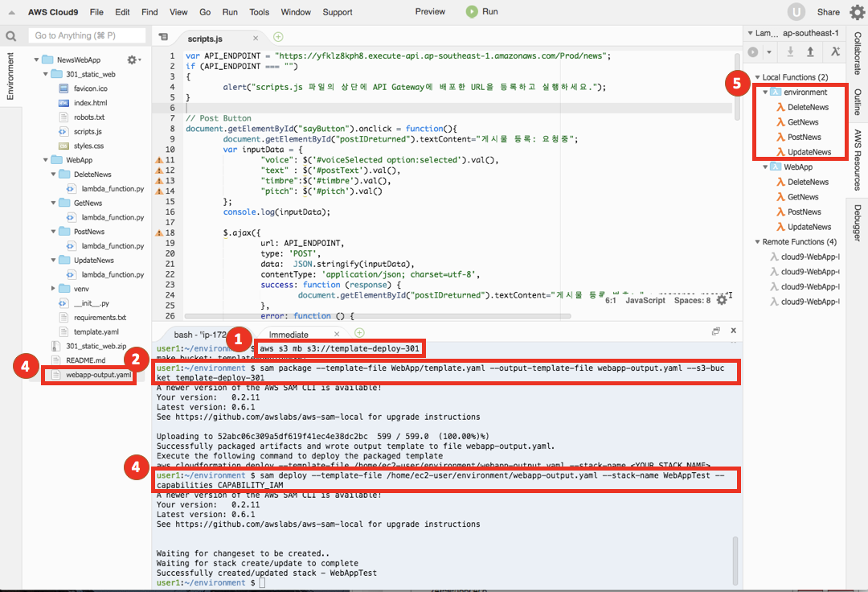
Task: Collapse the menu bar with the top-left arrow
Action: pyautogui.click(x=11, y=12)
